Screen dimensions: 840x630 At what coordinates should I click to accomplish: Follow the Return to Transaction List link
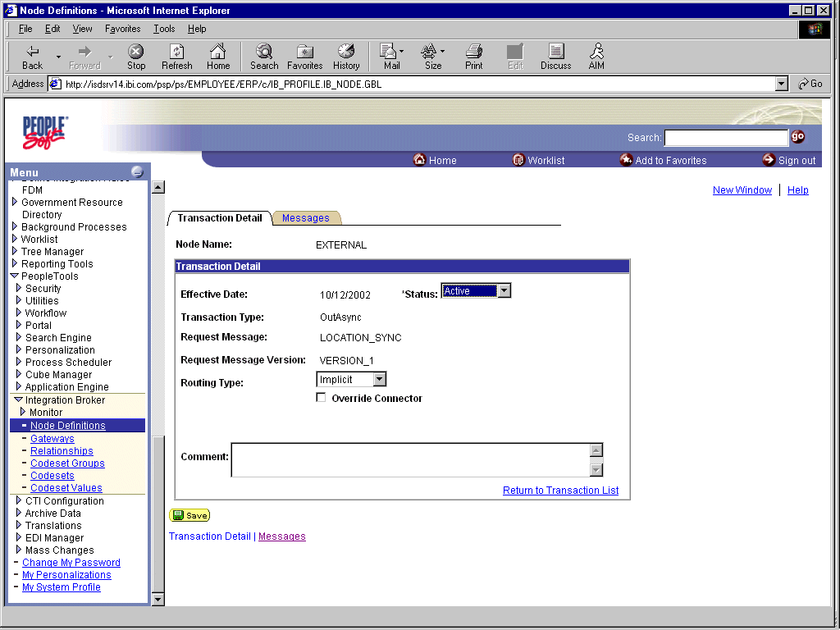pyautogui.click(x=560, y=490)
